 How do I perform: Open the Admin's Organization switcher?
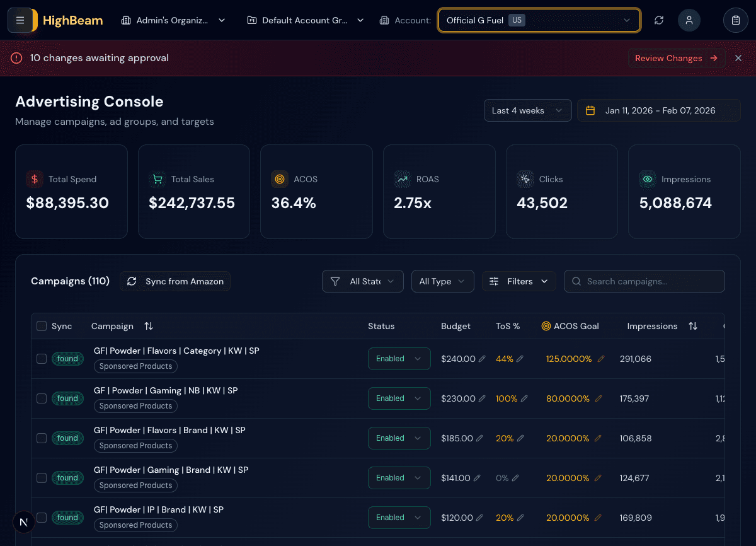tap(173, 20)
